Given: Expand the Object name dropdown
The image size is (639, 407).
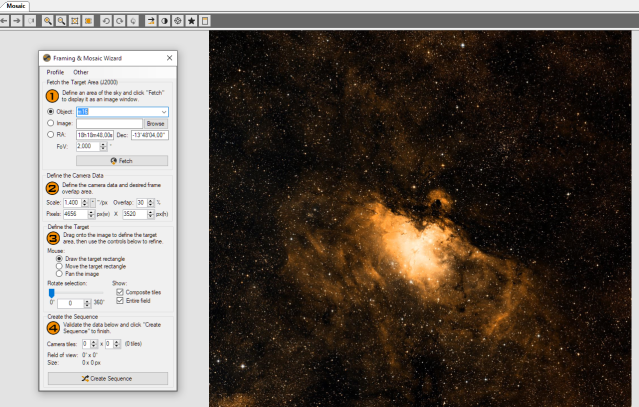Looking at the screenshot, I should pyautogui.click(x=163, y=112).
